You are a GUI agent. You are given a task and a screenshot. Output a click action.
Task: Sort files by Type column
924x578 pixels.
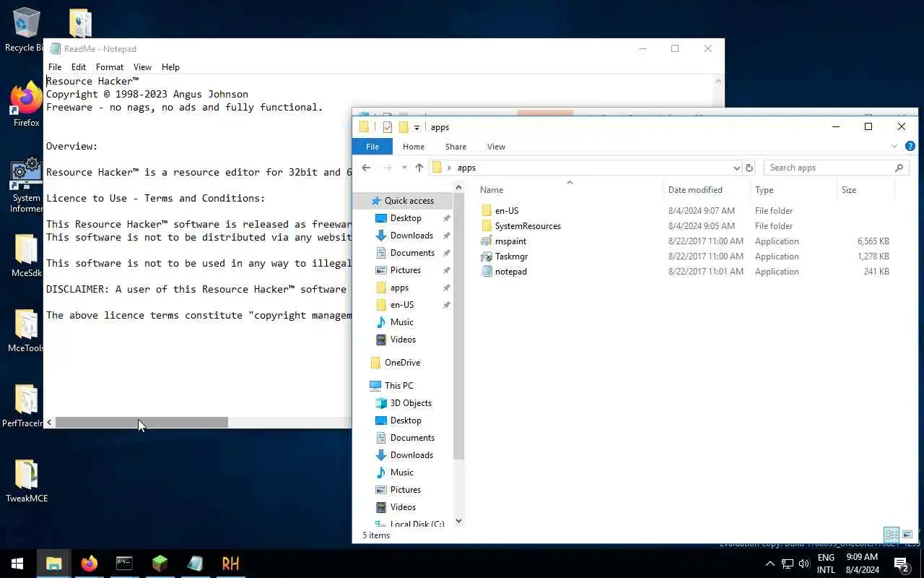tap(793, 190)
